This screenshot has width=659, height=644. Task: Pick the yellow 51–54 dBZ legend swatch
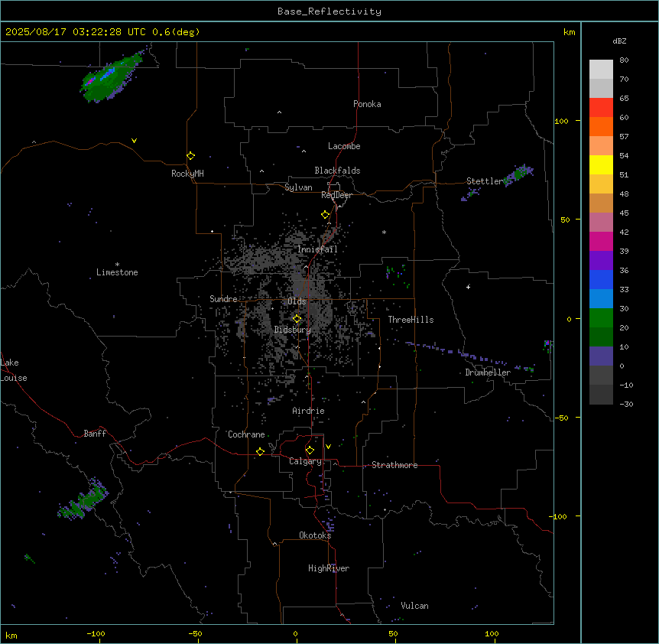tap(601, 164)
